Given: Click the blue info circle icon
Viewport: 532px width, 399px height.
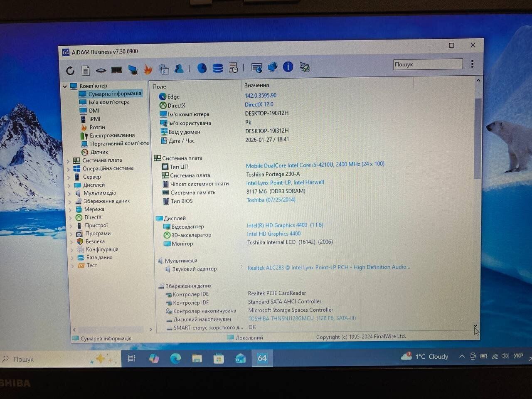Looking at the screenshot, I should click(288, 67).
